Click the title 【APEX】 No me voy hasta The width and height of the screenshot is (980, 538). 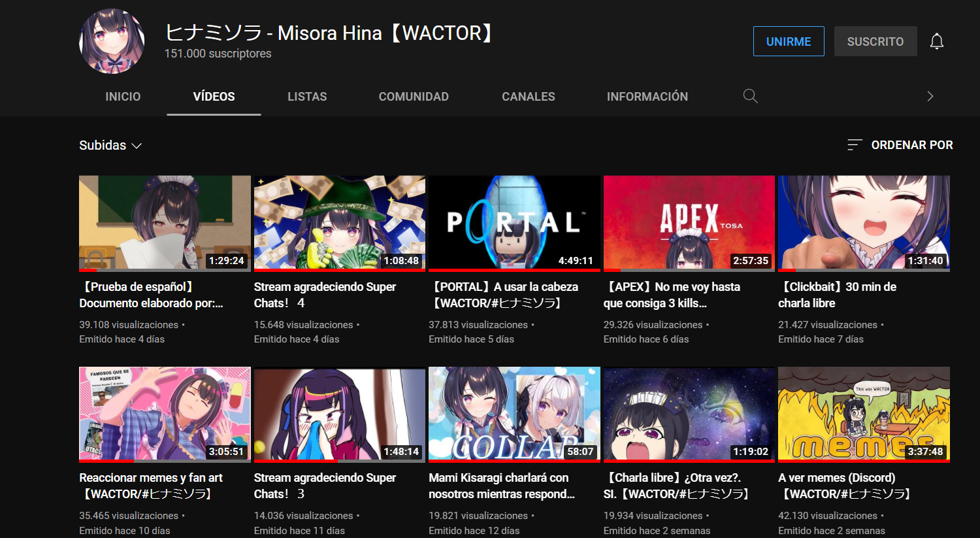pos(672,295)
